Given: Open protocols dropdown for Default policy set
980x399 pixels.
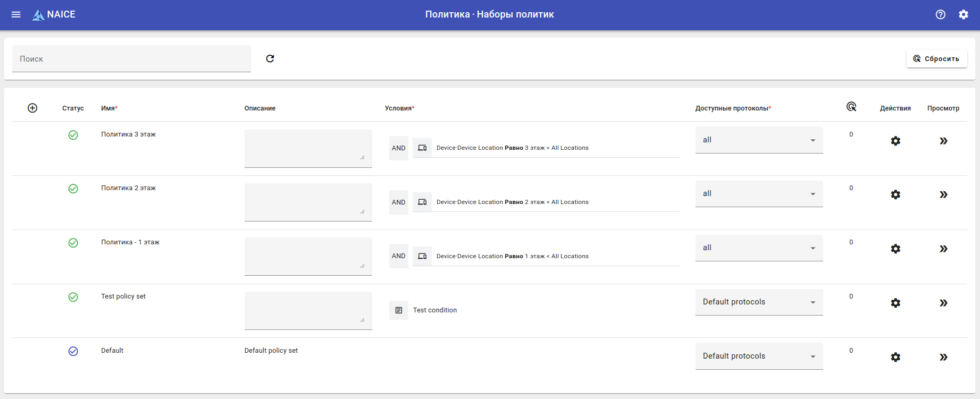Looking at the screenshot, I should [759, 356].
